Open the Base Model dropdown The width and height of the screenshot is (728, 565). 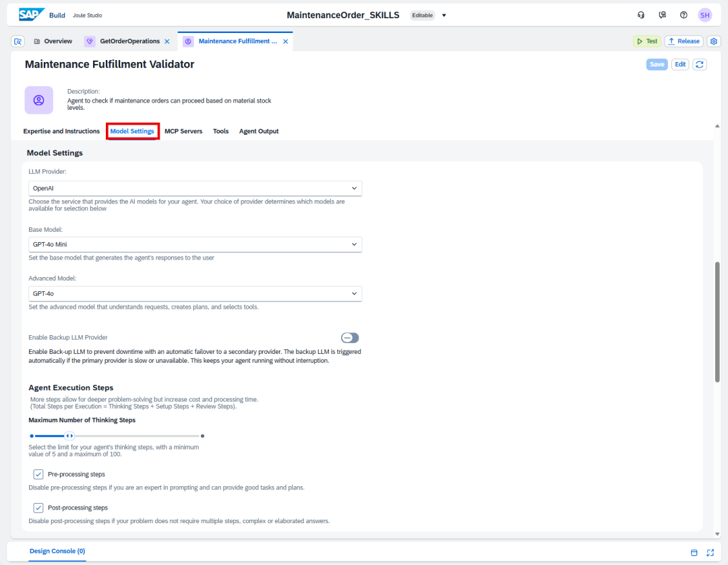[x=195, y=244]
